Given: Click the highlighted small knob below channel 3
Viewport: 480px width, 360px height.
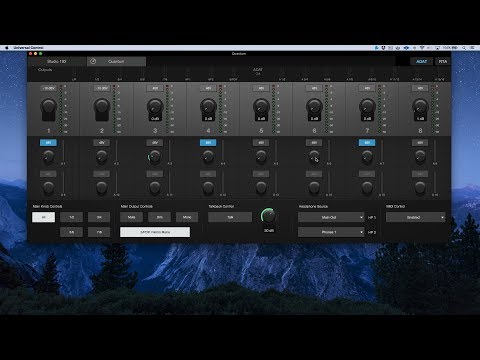Looking at the screenshot, I should [x=155, y=156].
